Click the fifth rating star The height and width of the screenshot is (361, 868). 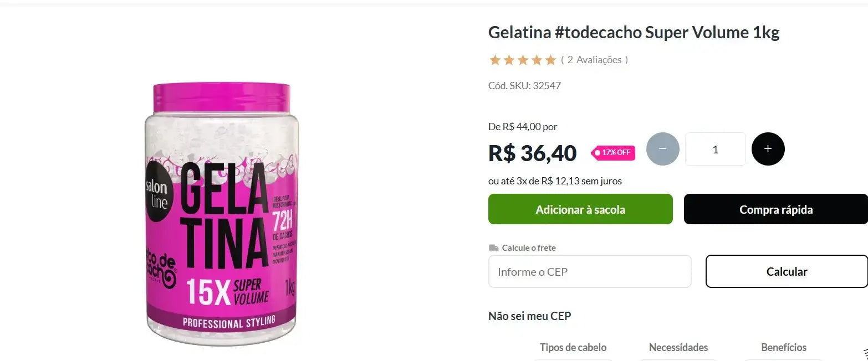pyautogui.click(x=550, y=60)
